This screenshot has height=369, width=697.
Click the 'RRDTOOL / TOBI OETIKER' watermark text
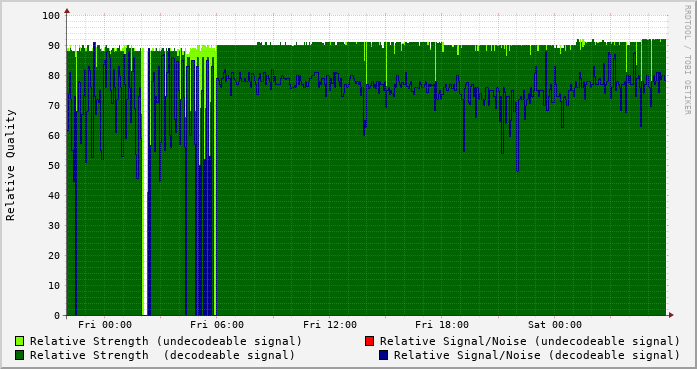[687, 60]
